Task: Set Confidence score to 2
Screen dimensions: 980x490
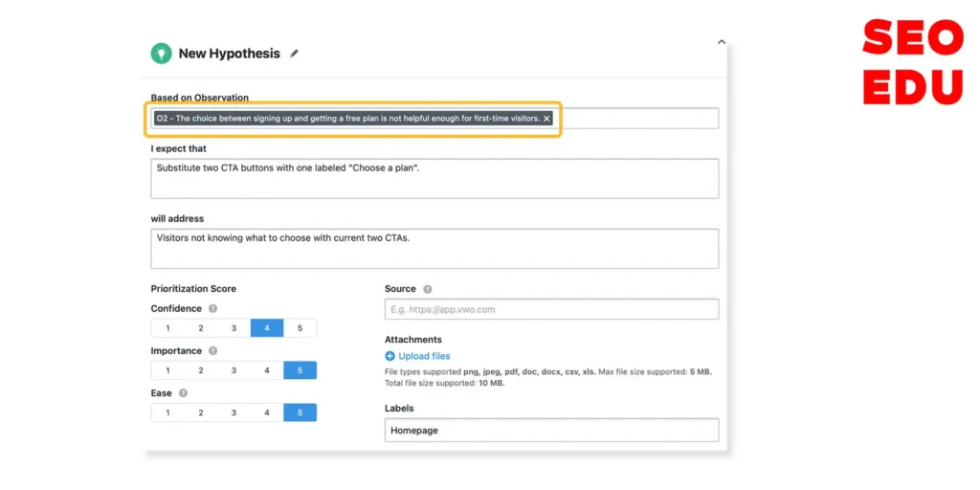Action: (201, 328)
